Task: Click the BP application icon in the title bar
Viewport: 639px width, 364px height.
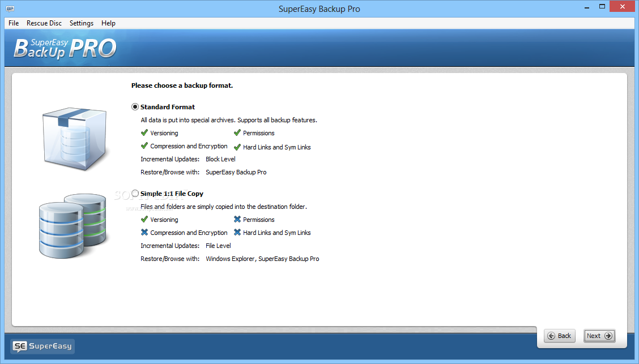Action: pyautogui.click(x=10, y=8)
